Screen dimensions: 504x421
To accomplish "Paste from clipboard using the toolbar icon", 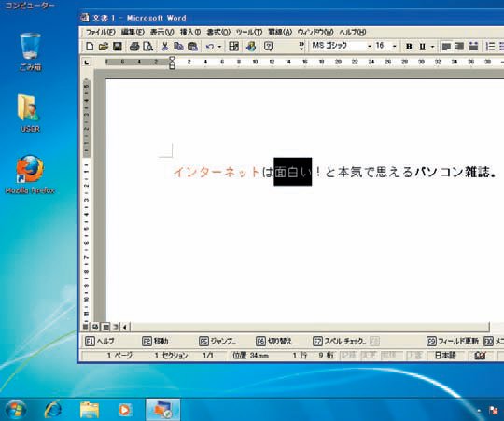I will pos(192,47).
